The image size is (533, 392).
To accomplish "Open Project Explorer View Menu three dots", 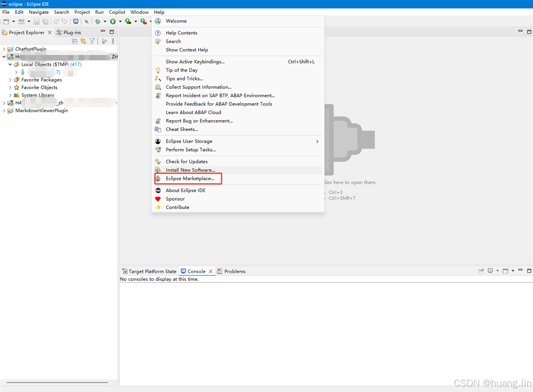I will 113,41.
